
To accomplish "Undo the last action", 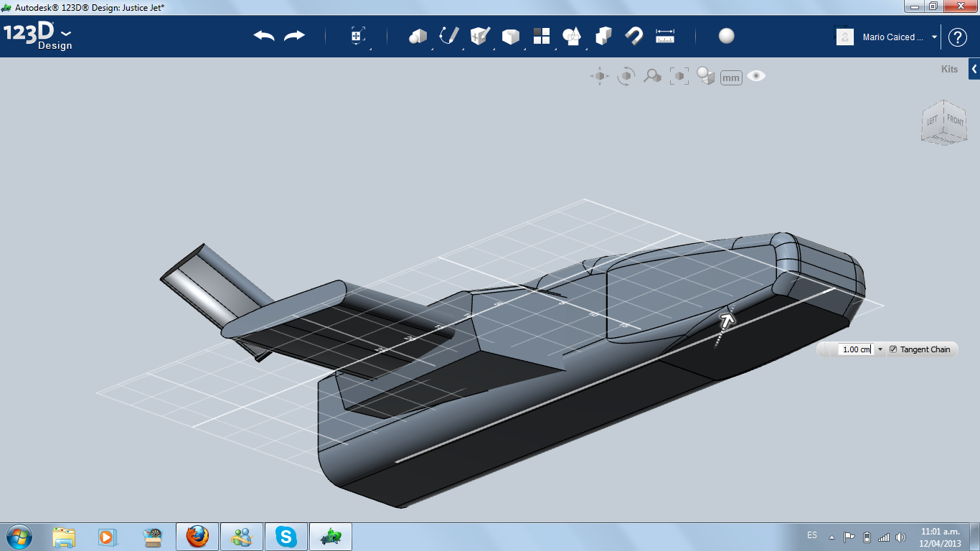I will [264, 36].
